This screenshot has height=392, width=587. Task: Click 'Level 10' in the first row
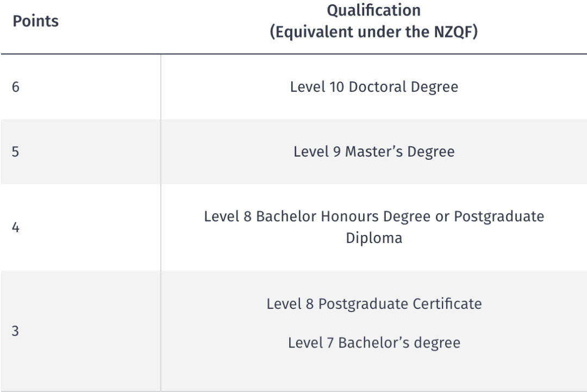(x=317, y=87)
